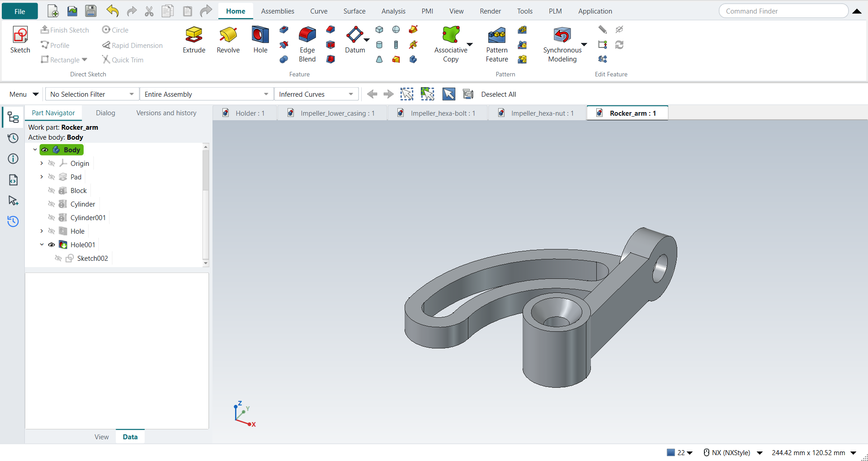Collapse the Hole001 tree node
The height and width of the screenshot is (461, 868).
coord(42,245)
